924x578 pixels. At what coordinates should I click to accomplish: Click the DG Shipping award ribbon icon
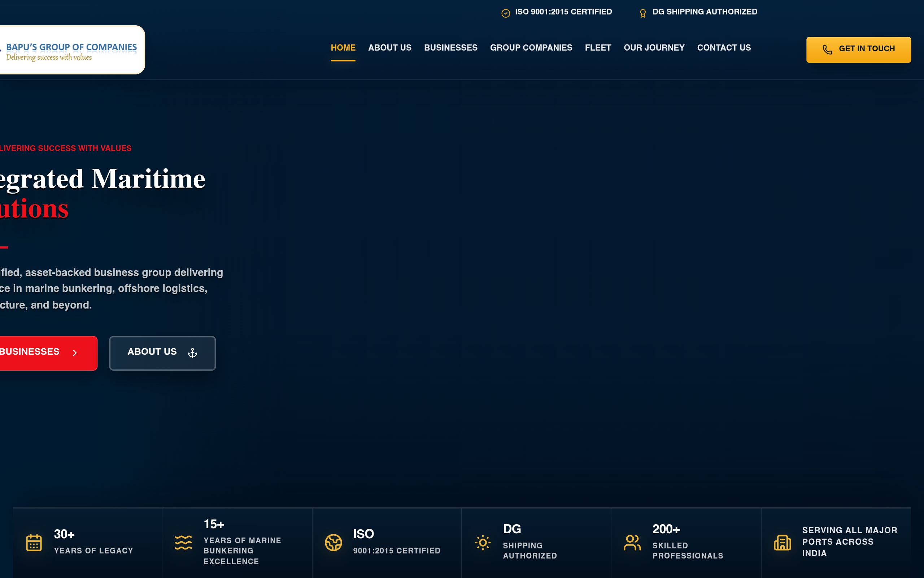pyautogui.click(x=643, y=13)
